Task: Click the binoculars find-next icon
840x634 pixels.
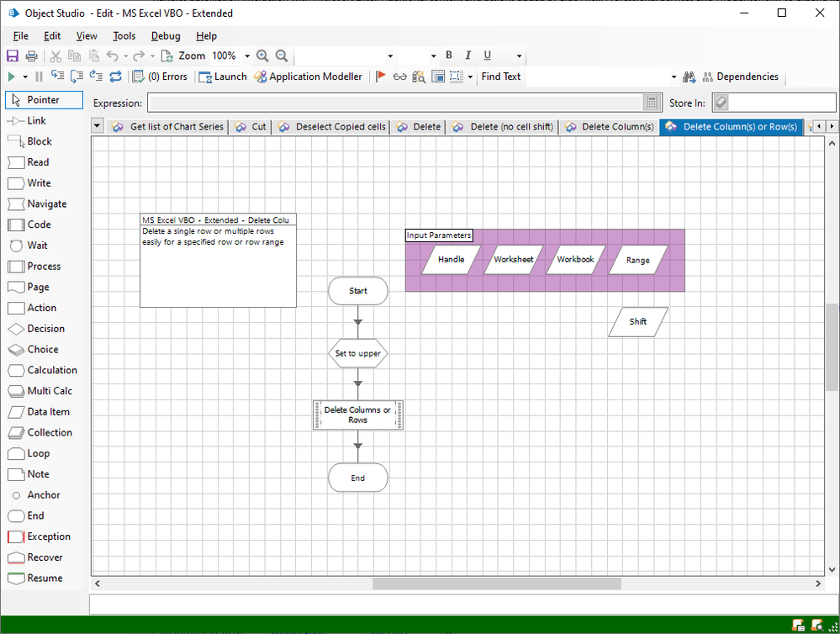Action: pyautogui.click(x=689, y=77)
